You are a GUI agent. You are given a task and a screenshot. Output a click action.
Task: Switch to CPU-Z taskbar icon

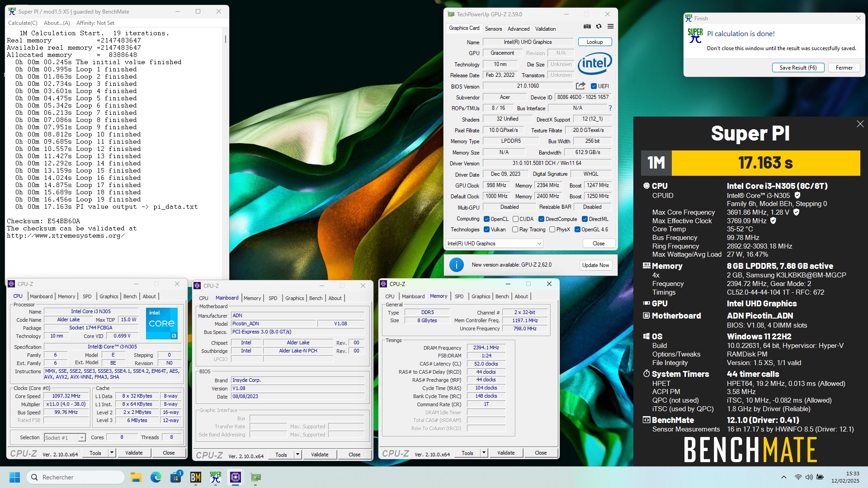(236, 477)
